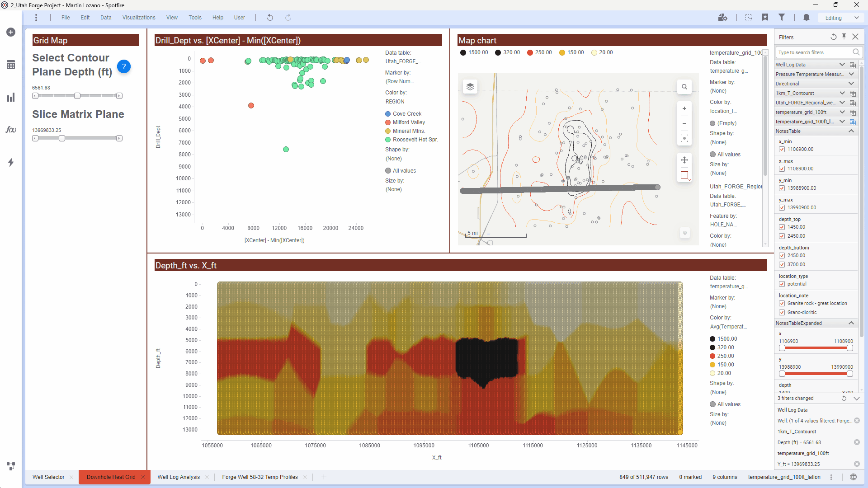Open the visualization recommendations icon on the toolbar
This screenshot has height=488, width=868.
tap(722, 17)
